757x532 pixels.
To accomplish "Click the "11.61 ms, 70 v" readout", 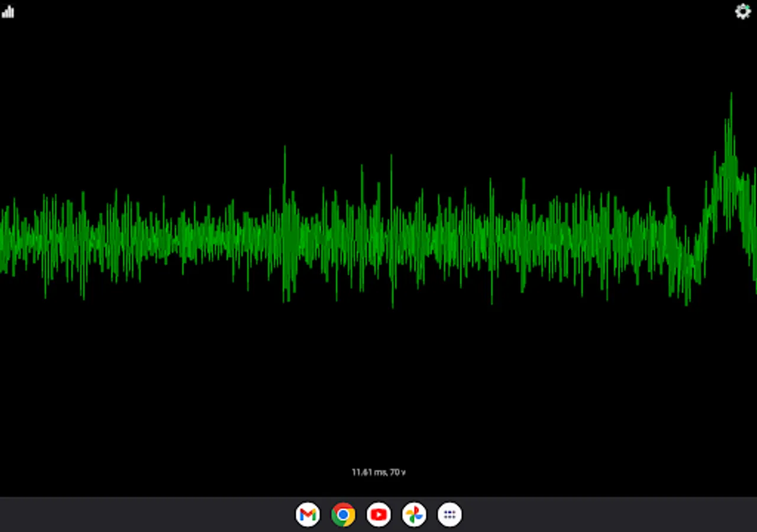I will [x=378, y=472].
